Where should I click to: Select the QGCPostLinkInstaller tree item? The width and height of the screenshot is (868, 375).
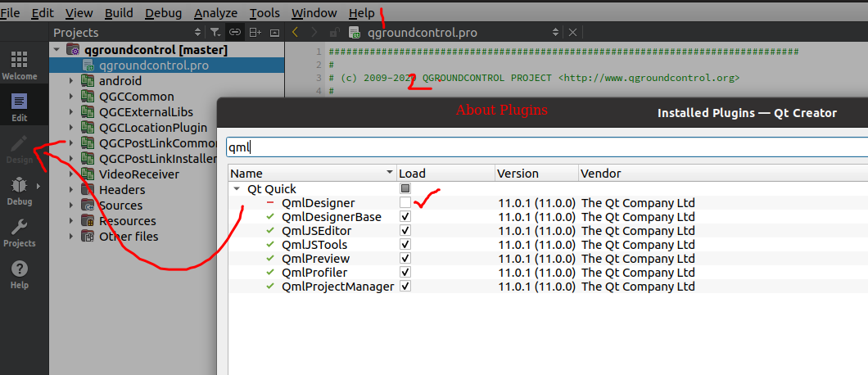coord(158,159)
